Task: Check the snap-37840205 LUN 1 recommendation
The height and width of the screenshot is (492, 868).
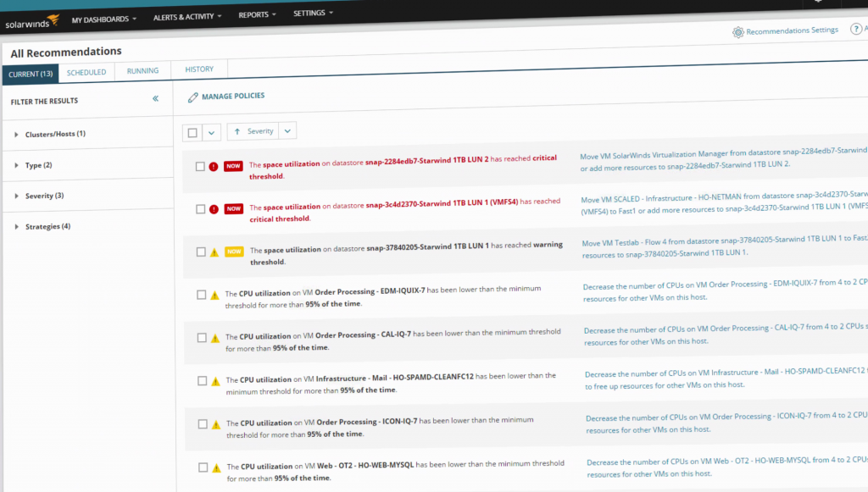Action: click(x=201, y=252)
